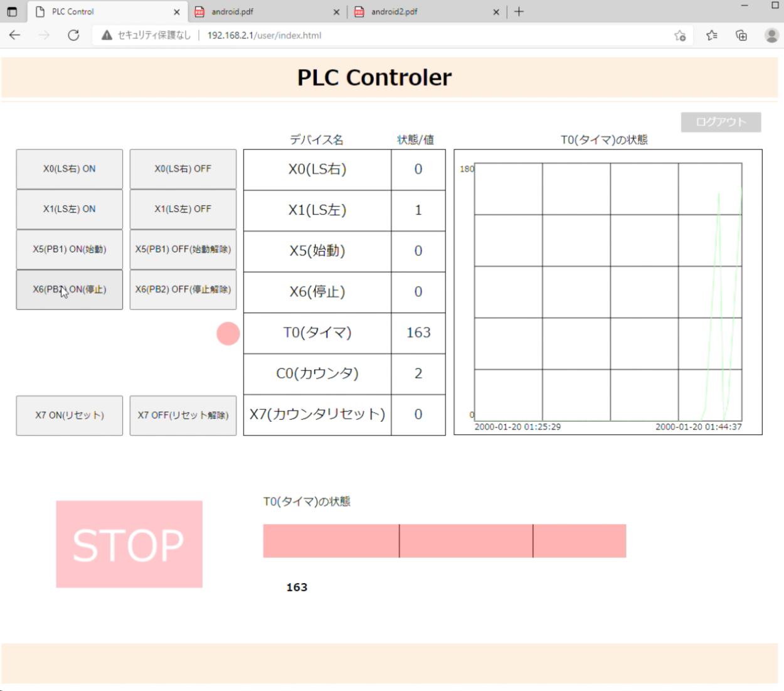
Task: Click T0 timer value 163 in table
Action: pos(418,333)
